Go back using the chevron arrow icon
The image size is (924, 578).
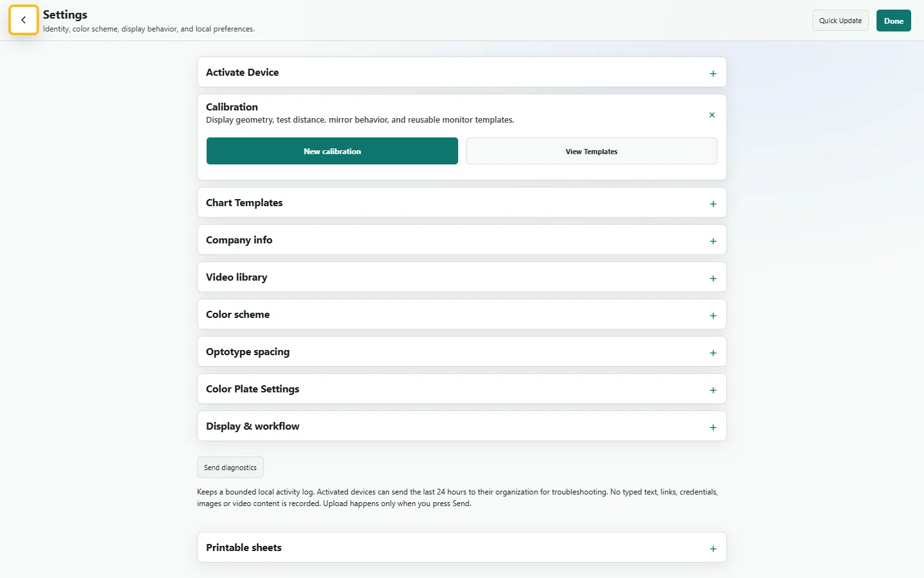pyautogui.click(x=24, y=20)
